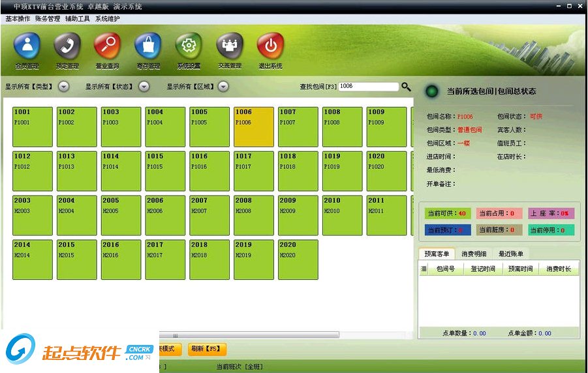
Task: Click the teal 当前停用 status swatch
Action: pos(551,230)
